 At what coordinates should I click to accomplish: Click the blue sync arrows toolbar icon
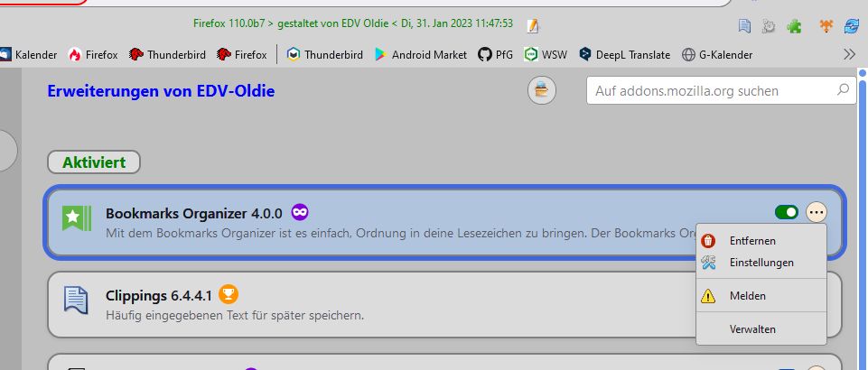tap(852, 25)
